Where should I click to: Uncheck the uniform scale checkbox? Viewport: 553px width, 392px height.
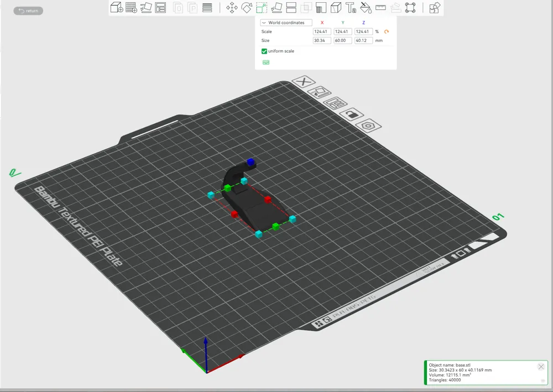point(264,51)
